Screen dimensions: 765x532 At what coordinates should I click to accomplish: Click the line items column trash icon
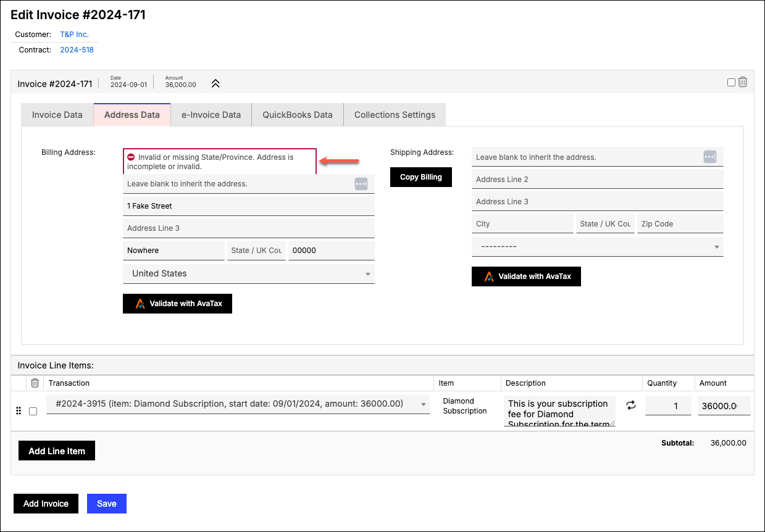35,383
